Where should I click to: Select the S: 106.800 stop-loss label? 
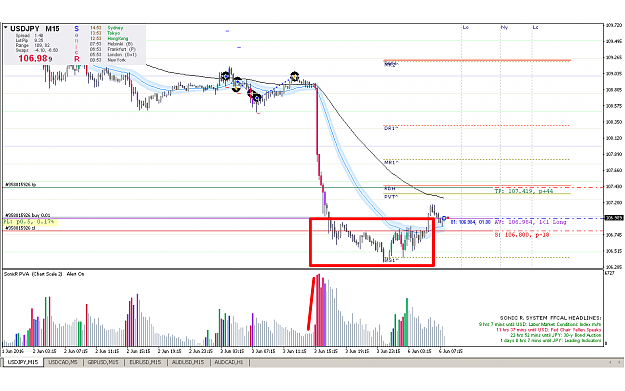pyautogui.click(x=522, y=235)
